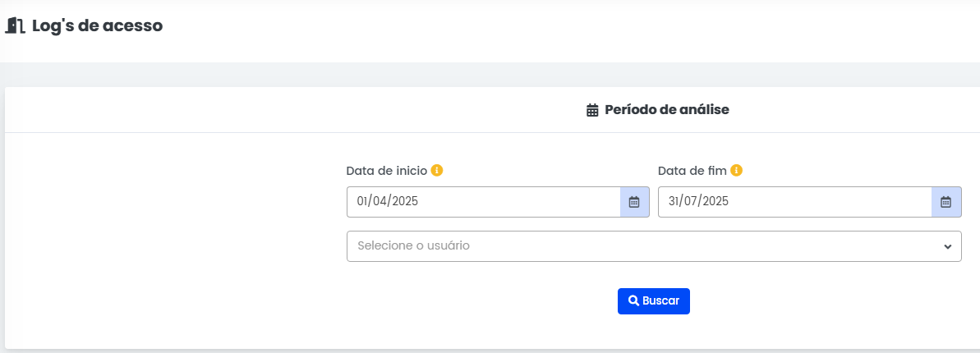
Task: Focus the Data de fim date field
Action: 794,202
